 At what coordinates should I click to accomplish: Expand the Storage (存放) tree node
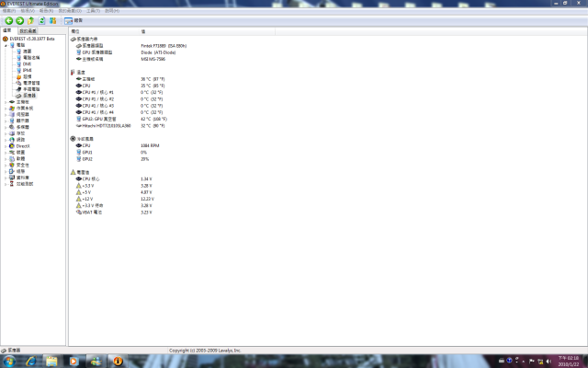click(6, 133)
